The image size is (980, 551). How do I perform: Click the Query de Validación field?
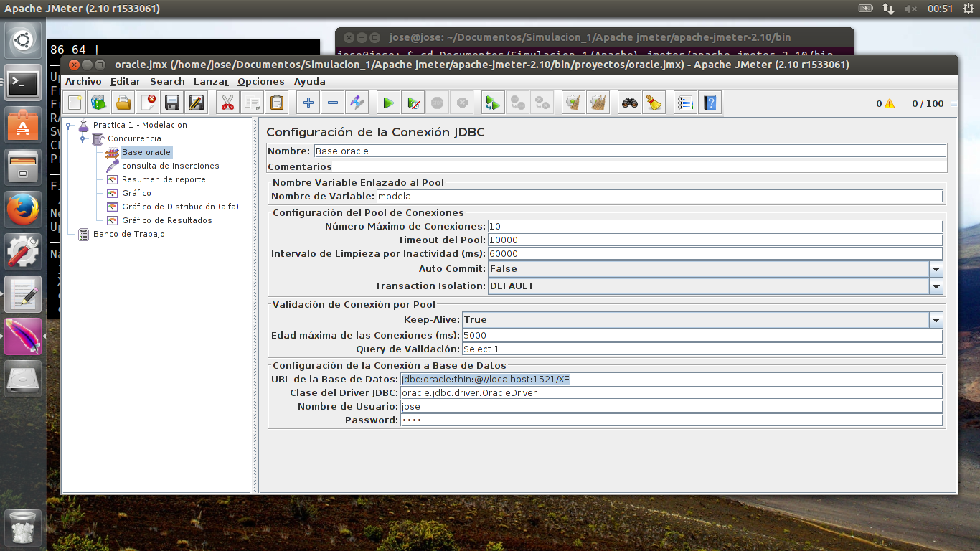(702, 349)
